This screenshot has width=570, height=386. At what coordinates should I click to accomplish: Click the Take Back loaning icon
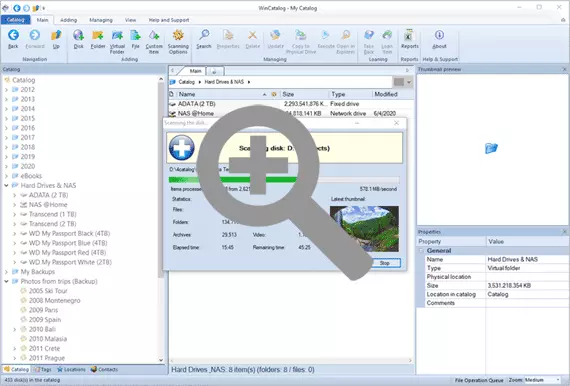369,35
